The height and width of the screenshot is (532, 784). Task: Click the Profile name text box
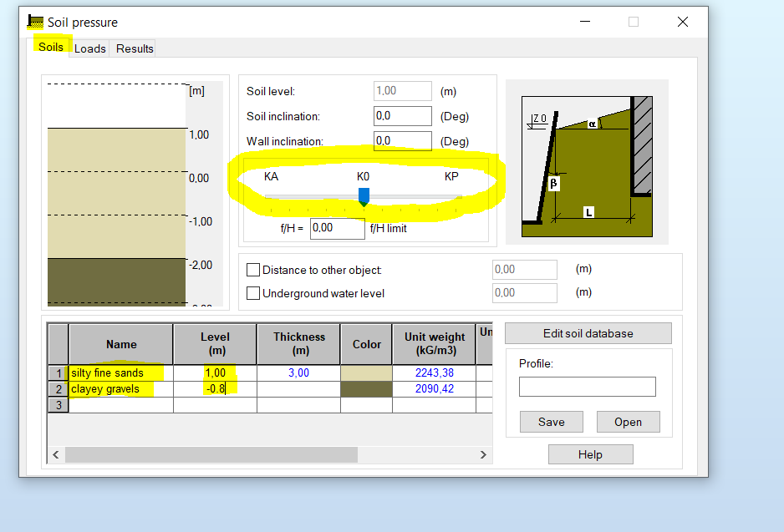(587, 387)
